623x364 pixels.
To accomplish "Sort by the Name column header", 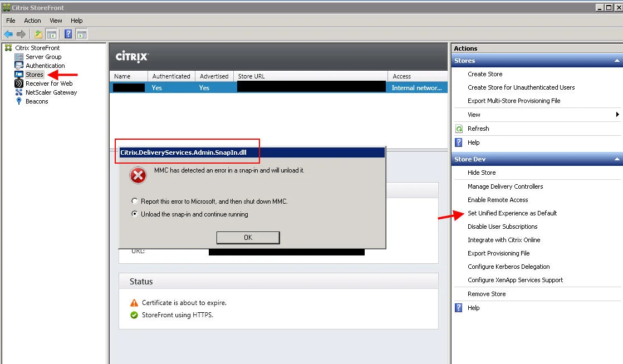I will click(129, 76).
